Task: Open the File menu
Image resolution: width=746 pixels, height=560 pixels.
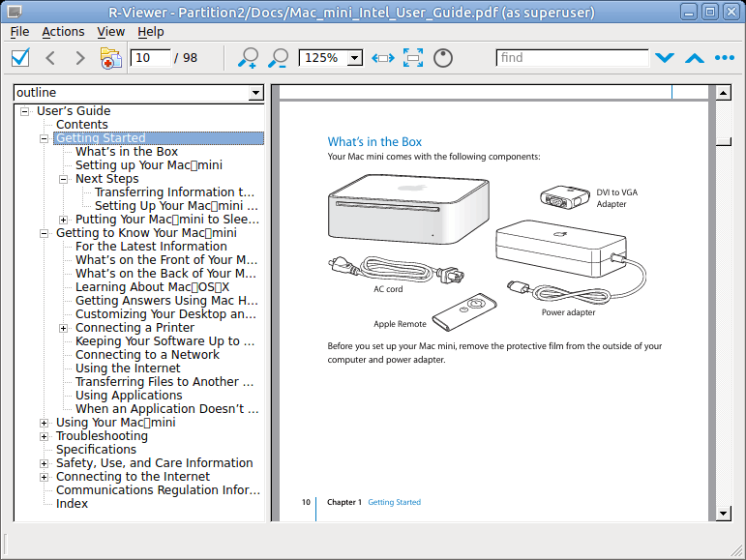Action: coord(19,32)
